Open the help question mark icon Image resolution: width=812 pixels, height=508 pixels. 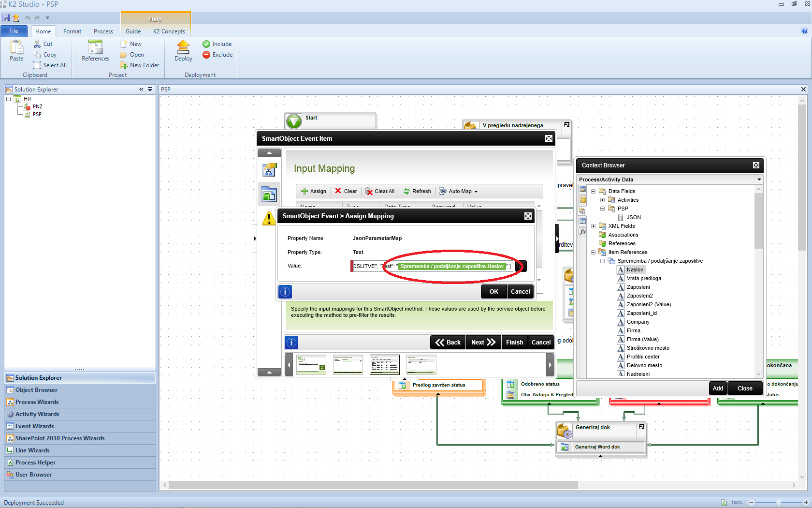pyautogui.click(x=805, y=31)
